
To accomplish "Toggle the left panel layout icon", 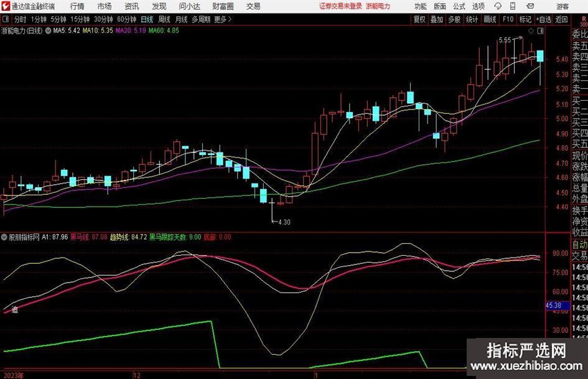I will click(5, 19).
